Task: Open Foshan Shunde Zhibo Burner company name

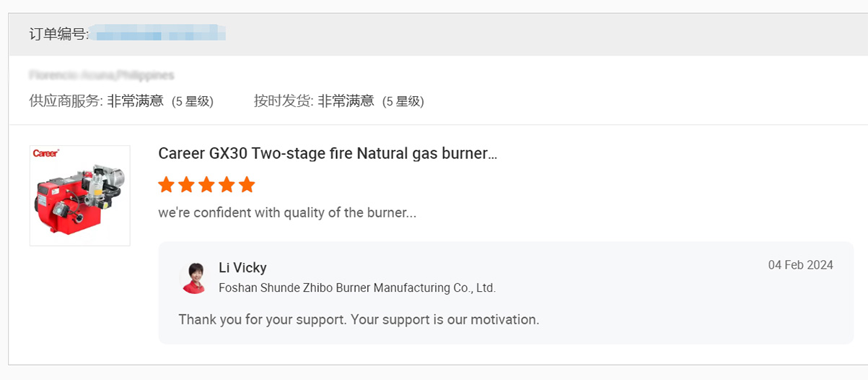Action: [x=357, y=288]
